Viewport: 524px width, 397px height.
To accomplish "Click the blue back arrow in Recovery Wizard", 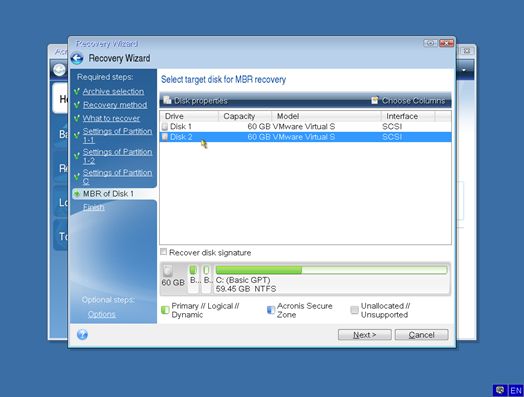I will click(77, 58).
